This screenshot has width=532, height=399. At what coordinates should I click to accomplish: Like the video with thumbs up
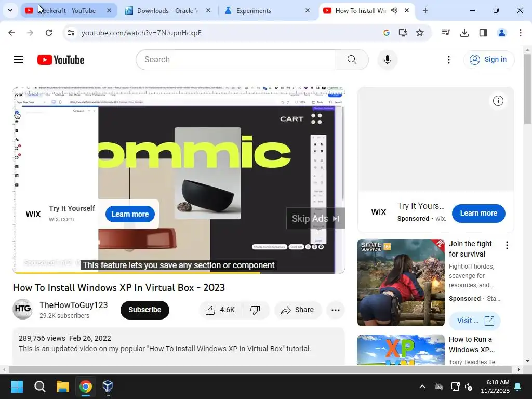click(220, 310)
